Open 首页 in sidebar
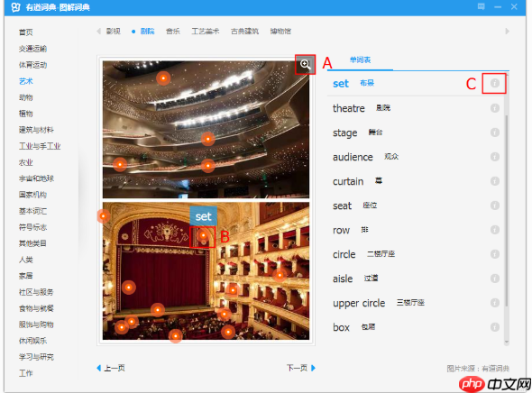 (26, 32)
